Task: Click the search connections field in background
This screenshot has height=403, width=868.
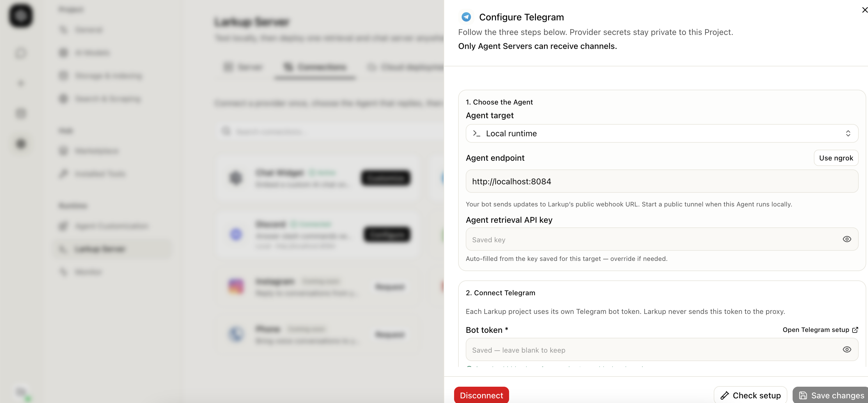Action: 330,131
